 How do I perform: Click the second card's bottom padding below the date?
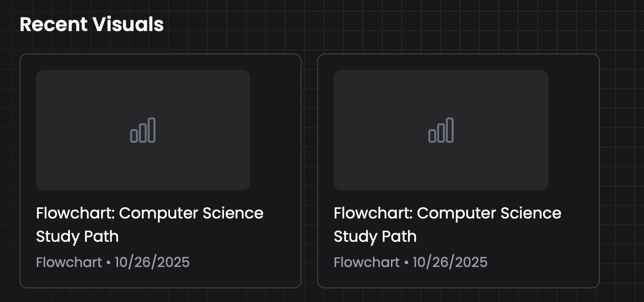tap(458, 279)
